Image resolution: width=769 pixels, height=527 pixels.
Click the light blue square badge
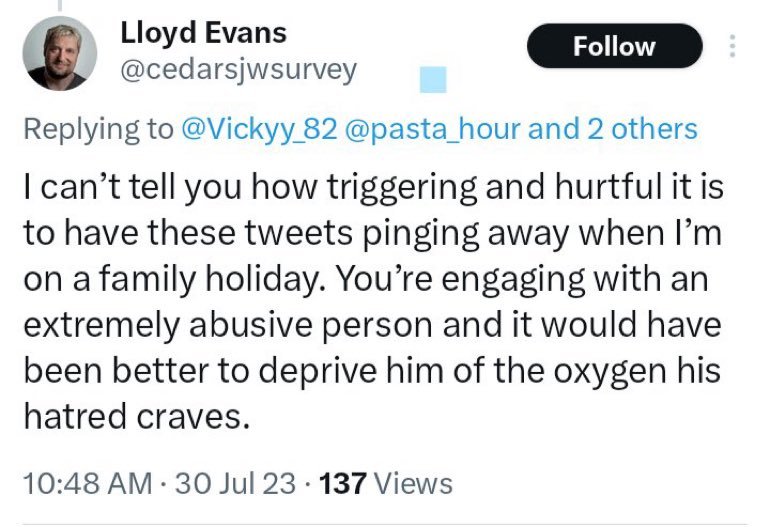click(433, 79)
